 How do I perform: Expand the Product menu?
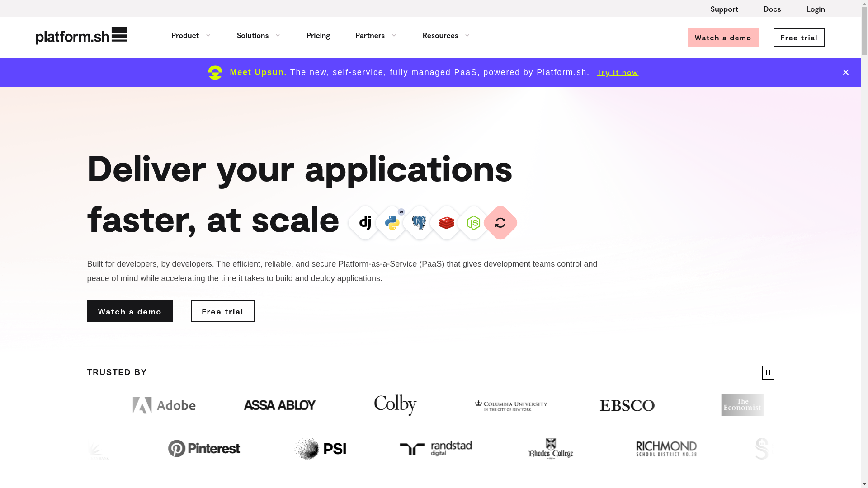[x=191, y=35]
